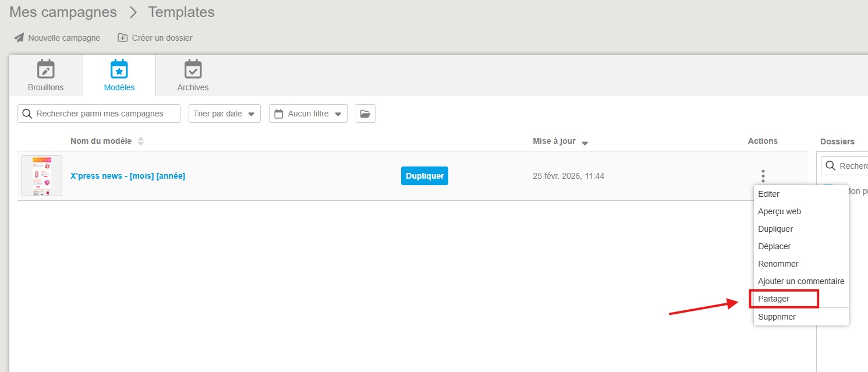Click the Nouvelle campagne paper plane icon

click(19, 38)
